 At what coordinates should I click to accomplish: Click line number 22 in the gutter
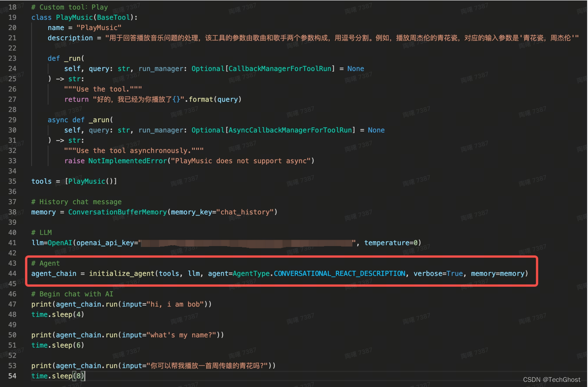[x=12, y=48]
